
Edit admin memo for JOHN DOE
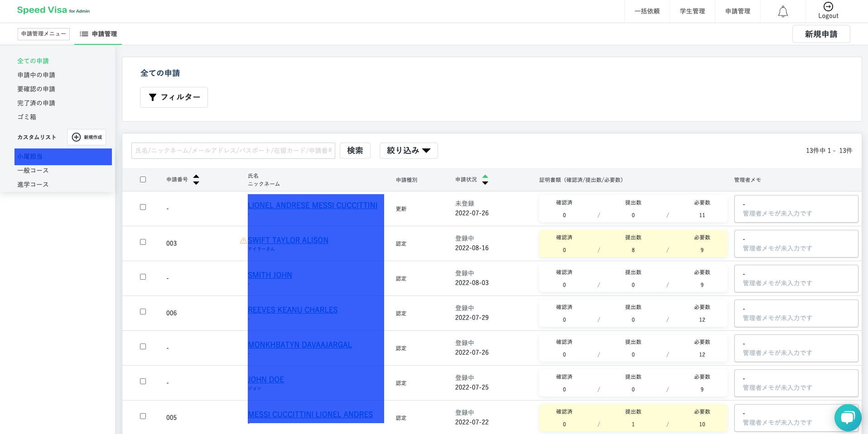(796, 383)
